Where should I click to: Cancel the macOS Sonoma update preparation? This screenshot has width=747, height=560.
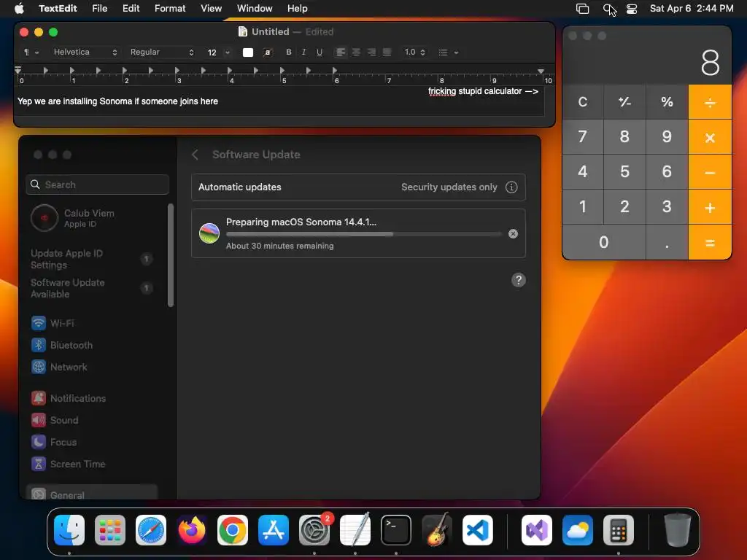513,234
